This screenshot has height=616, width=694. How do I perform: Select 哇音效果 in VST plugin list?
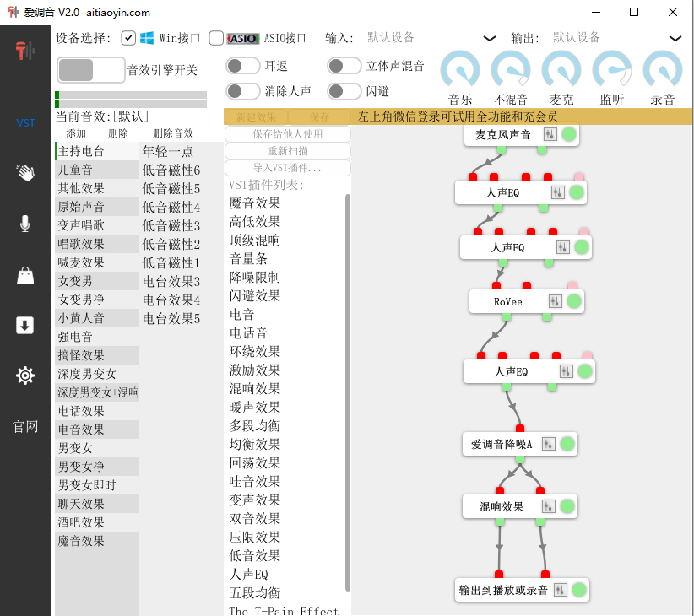point(285,482)
